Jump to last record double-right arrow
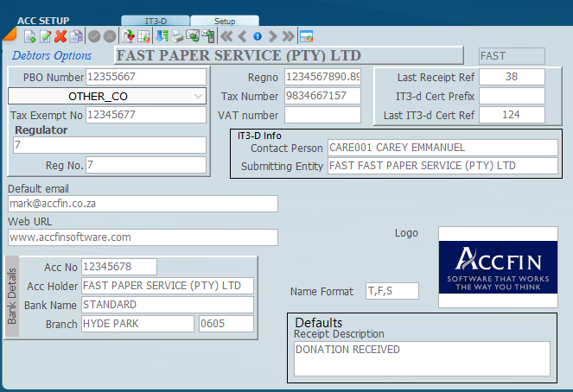 pyautogui.click(x=288, y=36)
